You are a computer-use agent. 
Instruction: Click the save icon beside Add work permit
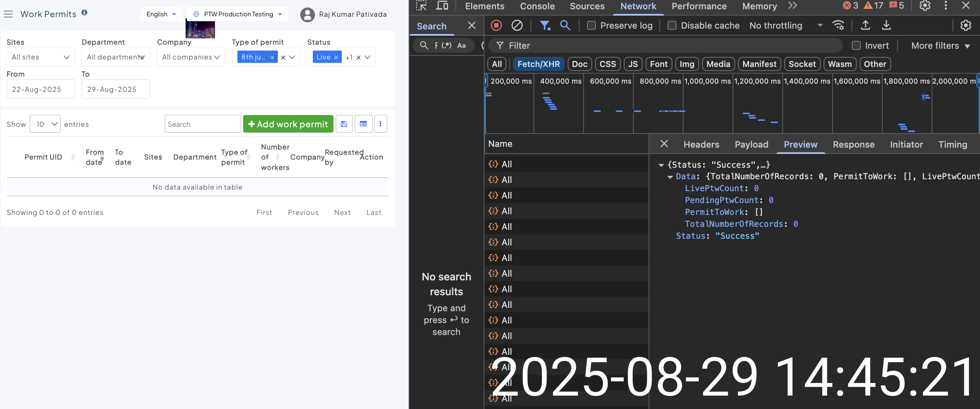[344, 124]
